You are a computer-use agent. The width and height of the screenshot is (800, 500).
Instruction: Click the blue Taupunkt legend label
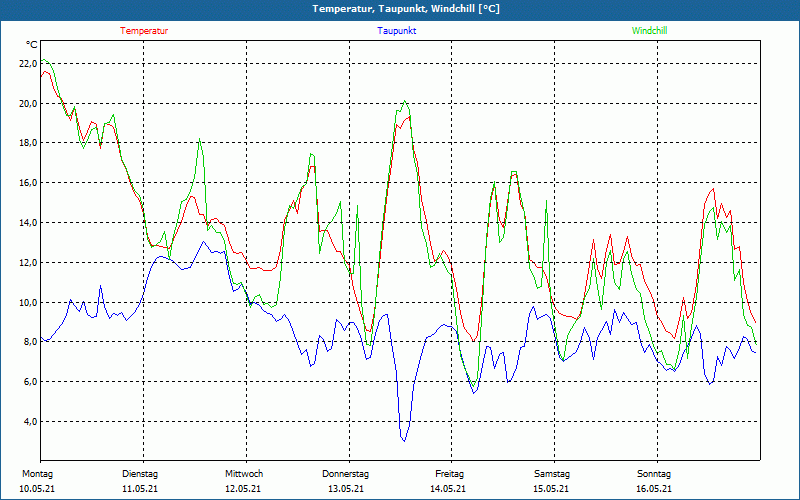point(396,31)
